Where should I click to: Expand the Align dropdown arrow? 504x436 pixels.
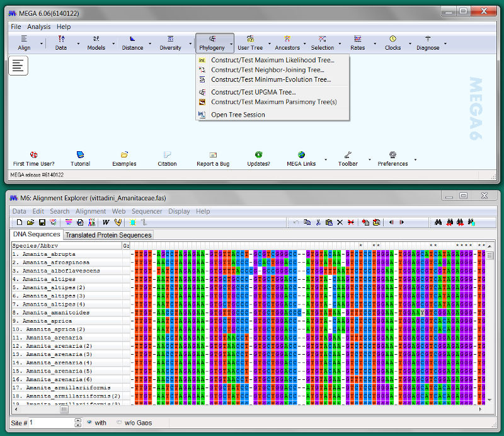[42, 43]
